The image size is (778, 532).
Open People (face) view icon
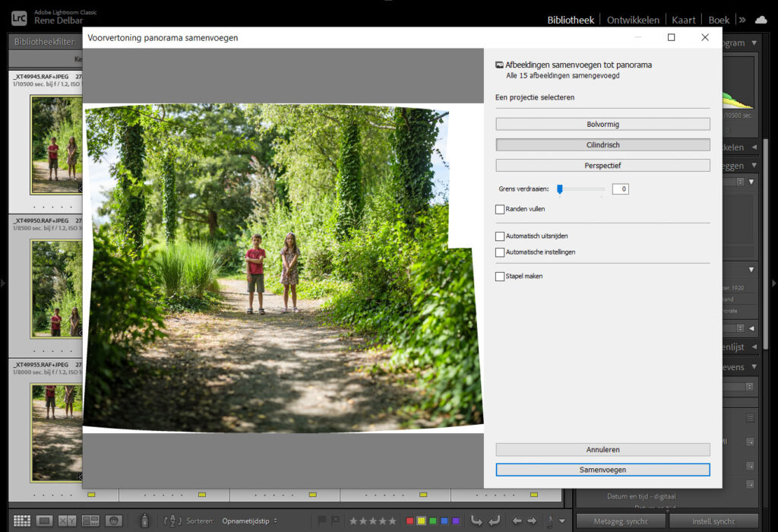click(114, 521)
